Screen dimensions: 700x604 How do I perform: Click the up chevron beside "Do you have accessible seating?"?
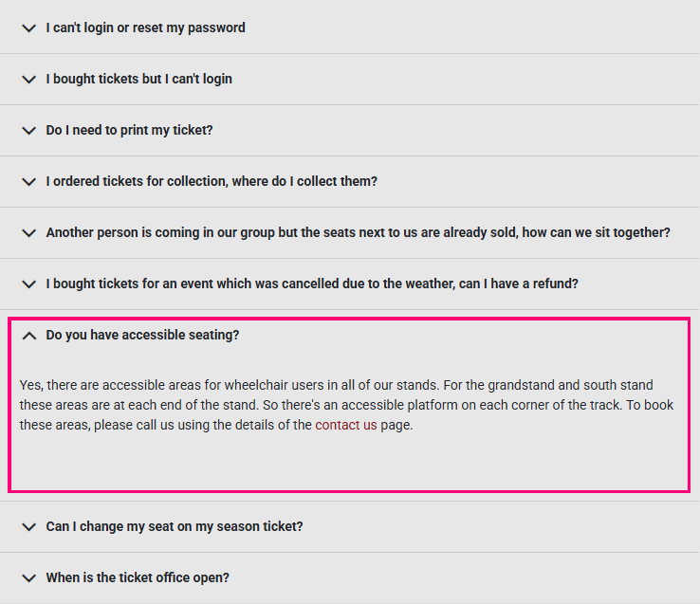point(28,335)
